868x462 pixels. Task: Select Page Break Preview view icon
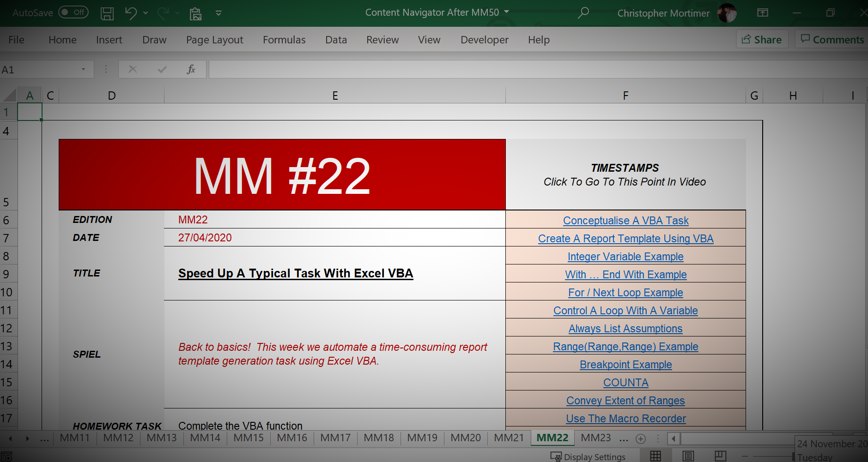[x=720, y=456]
